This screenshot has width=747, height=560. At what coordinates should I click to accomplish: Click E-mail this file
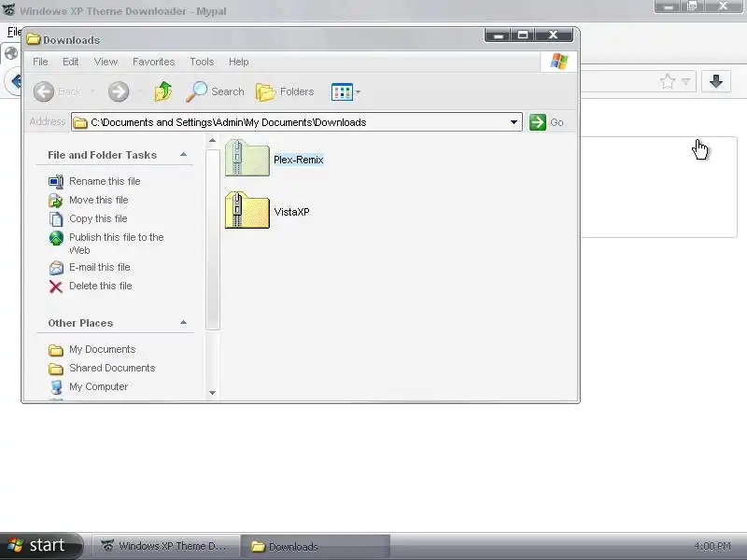tap(100, 267)
